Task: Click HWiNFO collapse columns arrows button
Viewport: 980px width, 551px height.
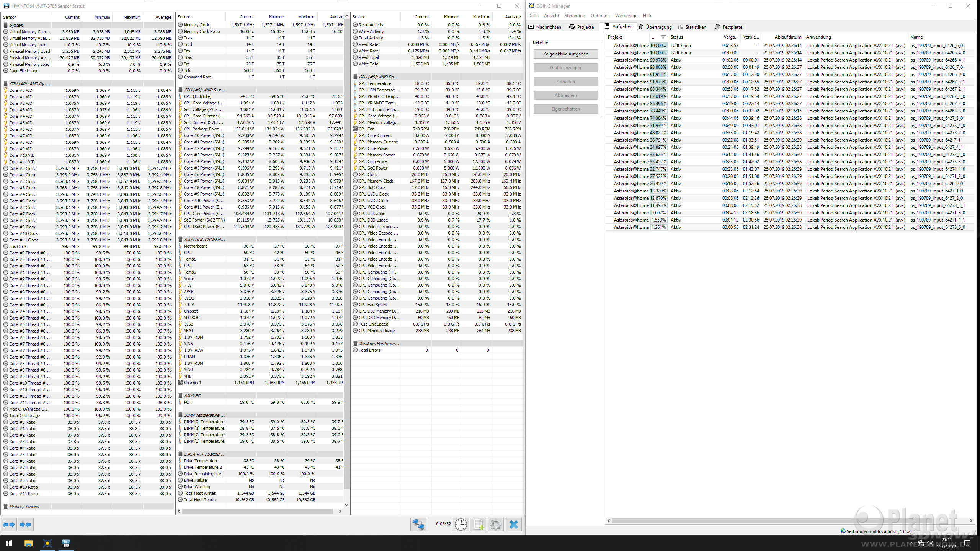Action: (x=26, y=525)
